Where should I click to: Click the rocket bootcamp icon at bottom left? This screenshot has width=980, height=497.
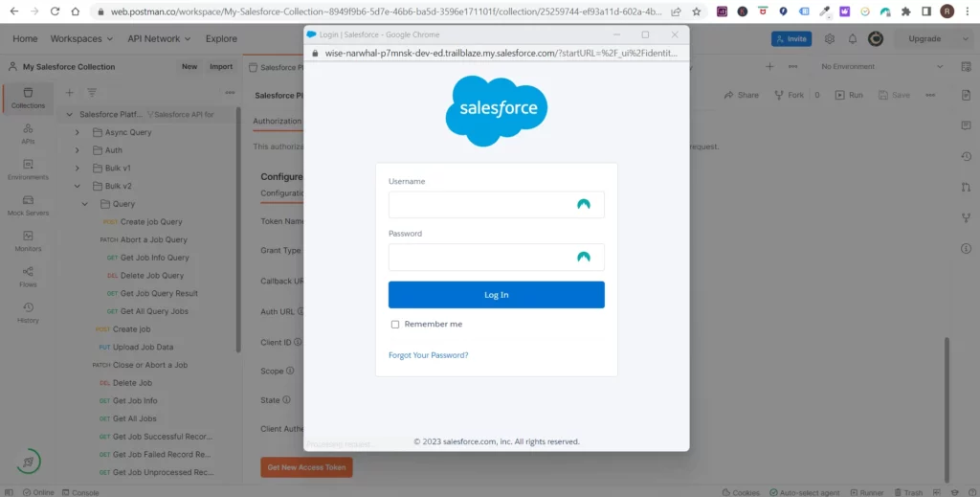click(x=28, y=462)
